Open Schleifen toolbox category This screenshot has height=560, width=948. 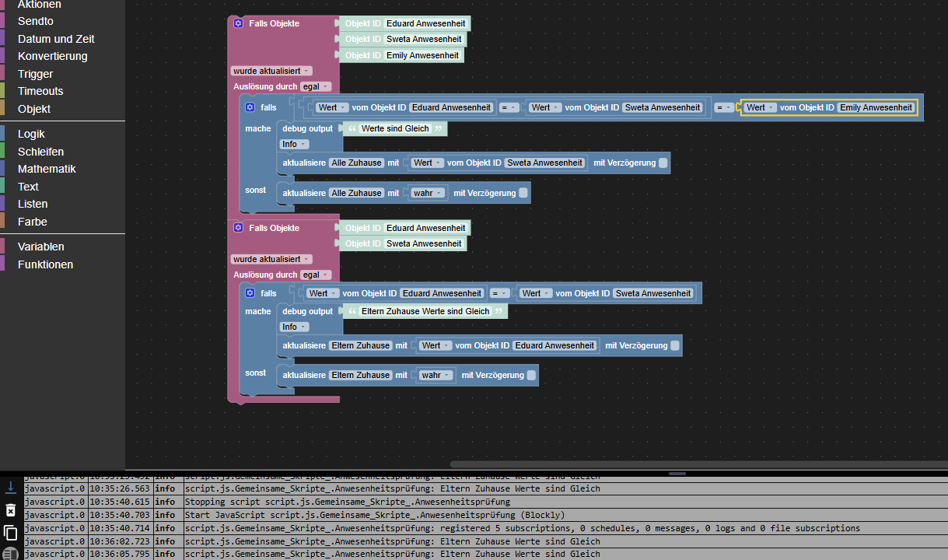[x=40, y=152]
